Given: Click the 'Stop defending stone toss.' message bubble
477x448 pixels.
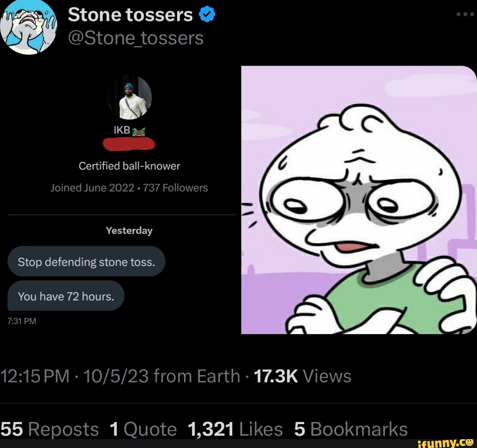Looking at the screenshot, I should click(86, 261).
